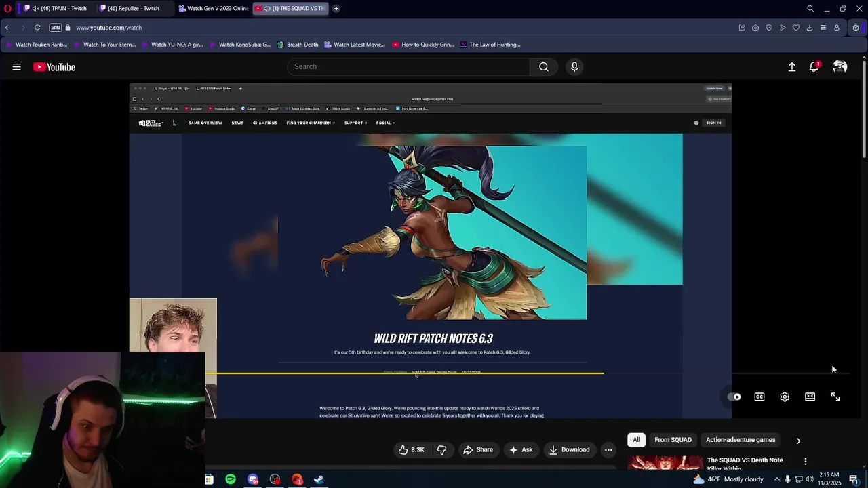This screenshot has height=488, width=868.
Task: Open the Watch KonoSuba bookmark
Action: (x=239, y=45)
